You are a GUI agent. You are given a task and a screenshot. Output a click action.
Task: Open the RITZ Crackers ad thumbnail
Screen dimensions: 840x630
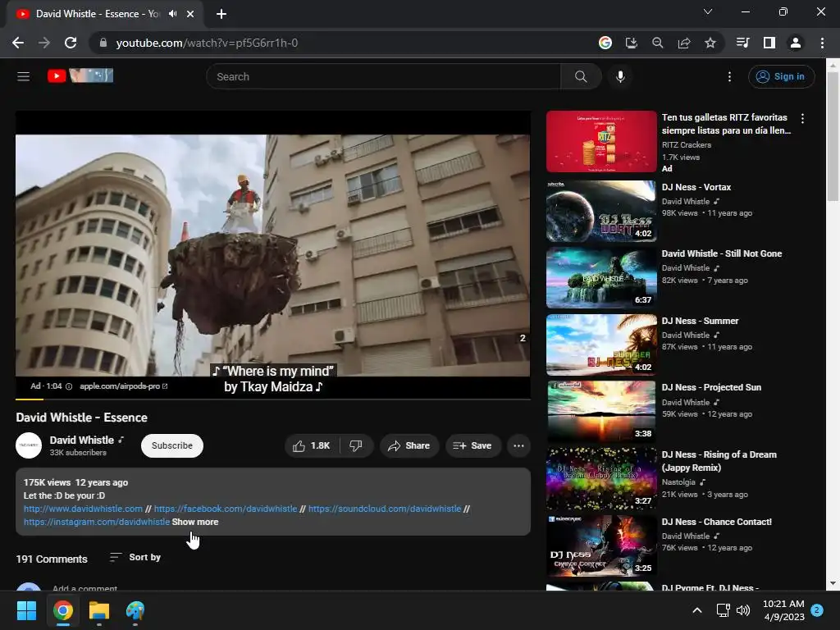pos(601,141)
